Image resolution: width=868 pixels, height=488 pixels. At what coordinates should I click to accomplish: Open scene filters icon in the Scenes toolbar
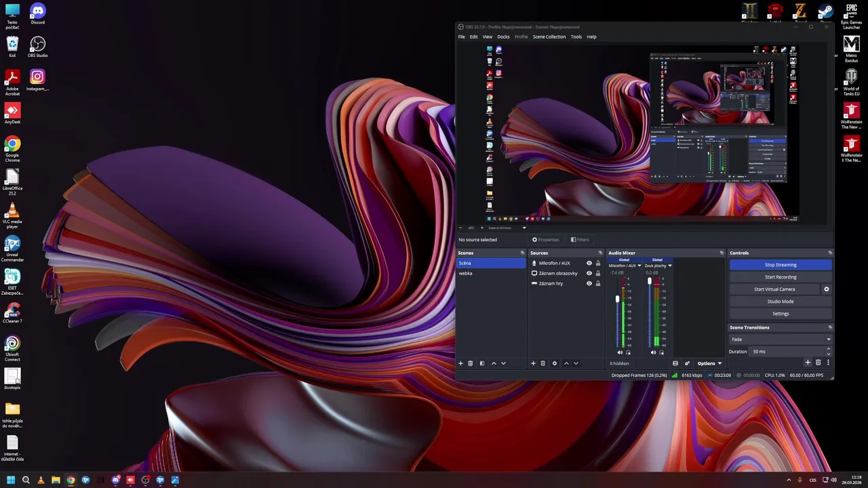click(482, 363)
